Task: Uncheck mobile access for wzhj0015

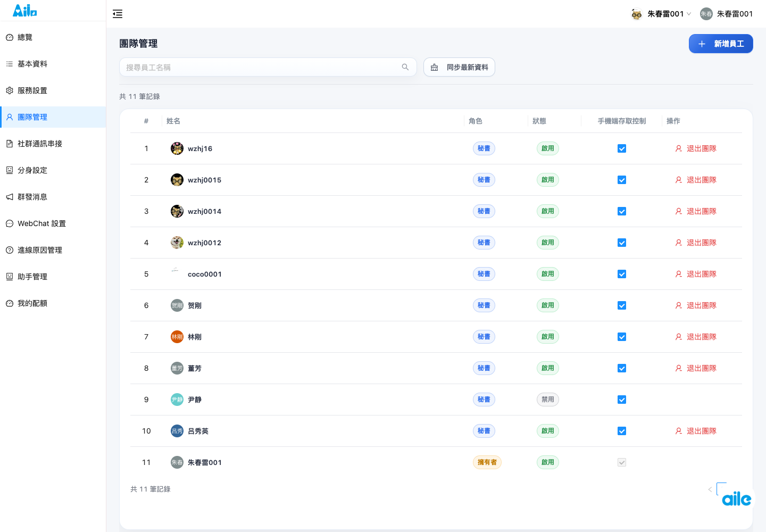Action: tap(622, 180)
